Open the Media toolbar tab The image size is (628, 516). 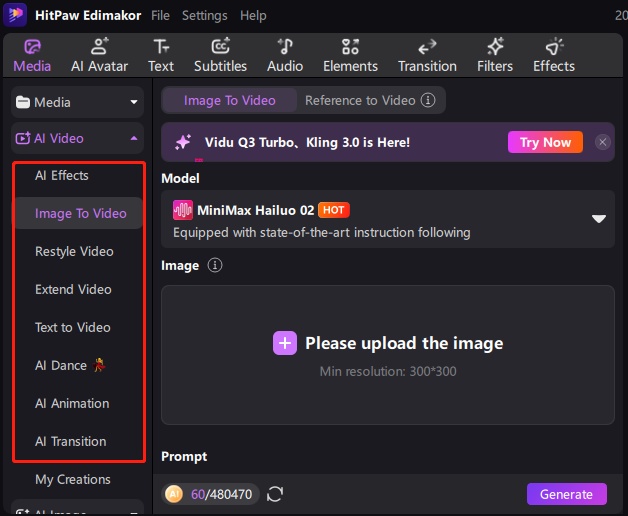click(x=32, y=56)
